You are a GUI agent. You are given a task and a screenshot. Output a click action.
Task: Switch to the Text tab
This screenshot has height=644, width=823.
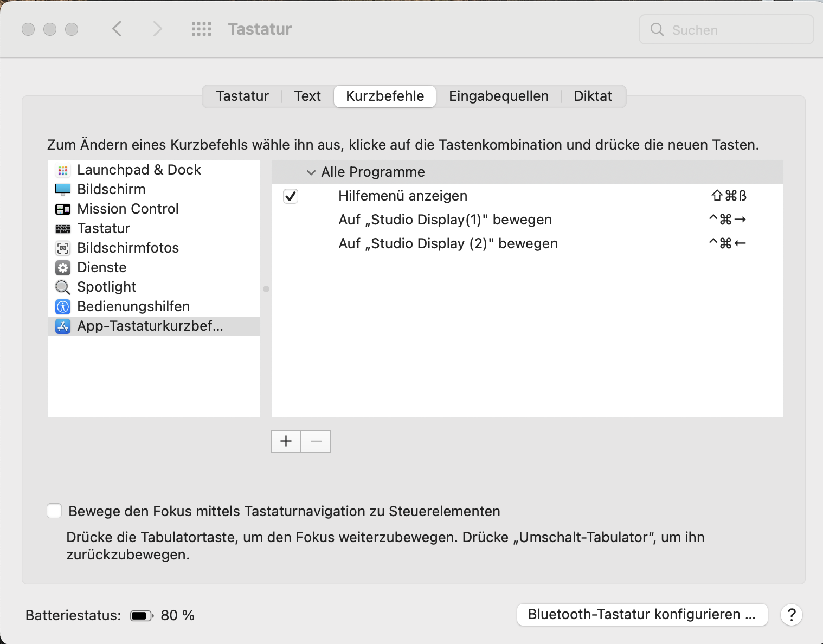[307, 96]
